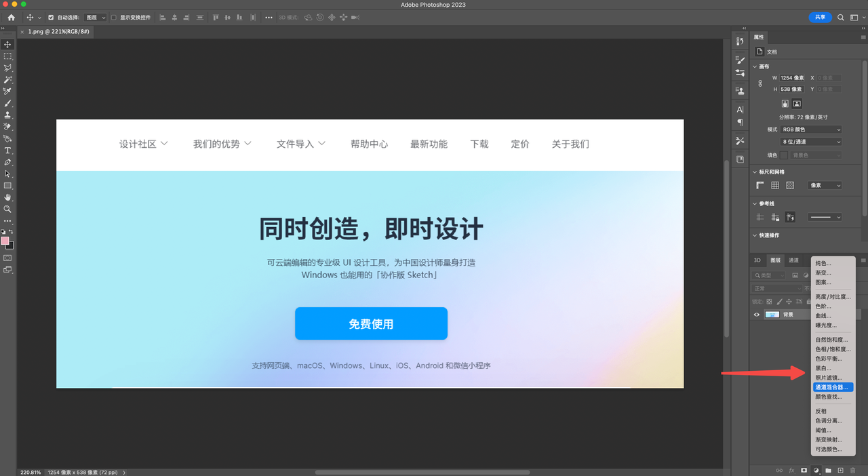Click the canvas height H field
This screenshot has width=868, height=476.
tap(792, 89)
